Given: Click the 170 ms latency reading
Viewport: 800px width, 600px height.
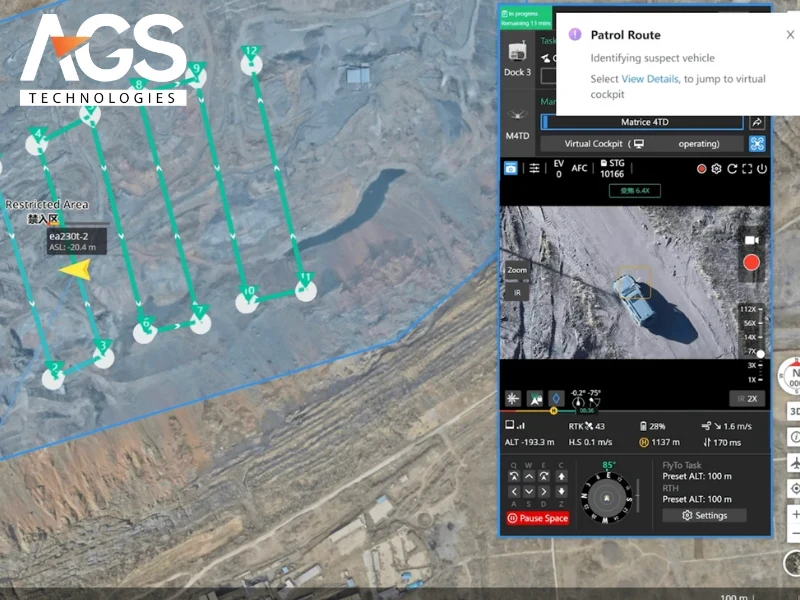Looking at the screenshot, I should click(x=722, y=442).
